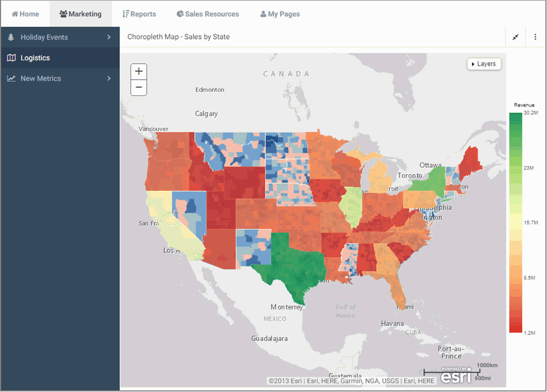Screen dimensions: 547x392
Task: Click the restore/collapse arrows icon
Action: 516,37
